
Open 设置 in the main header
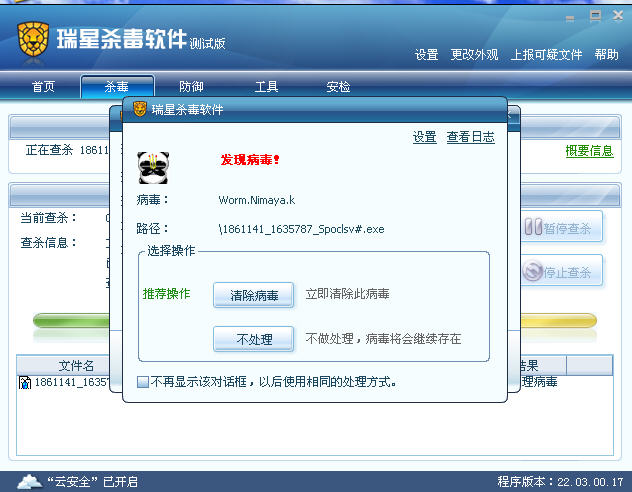(x=426, y=54)
